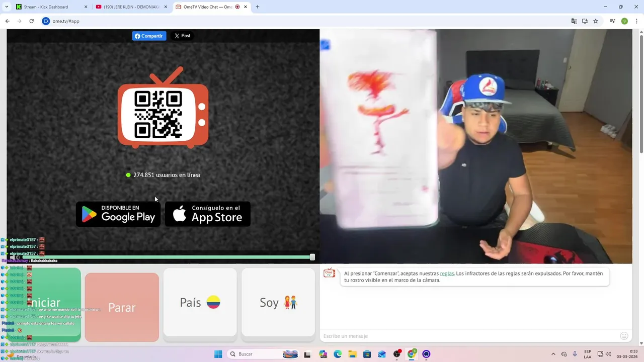Click the microphone icon in the system tray

click(x=575, y=354)
